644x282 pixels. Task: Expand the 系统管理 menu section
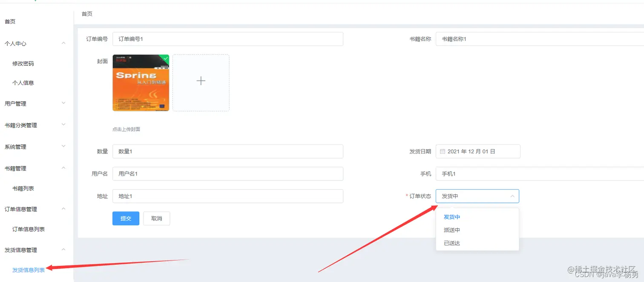(x=37, y=147)
